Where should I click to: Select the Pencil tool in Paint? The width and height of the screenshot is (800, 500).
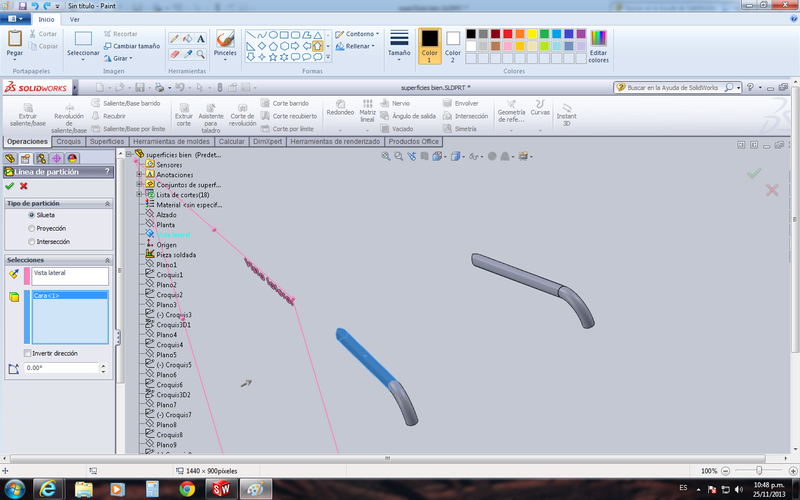[174, 39]
